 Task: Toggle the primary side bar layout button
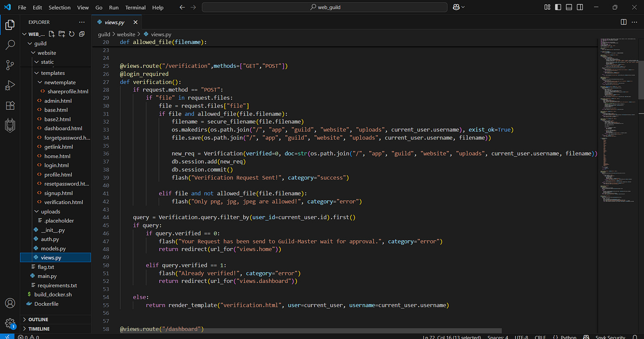coord(558,8)
